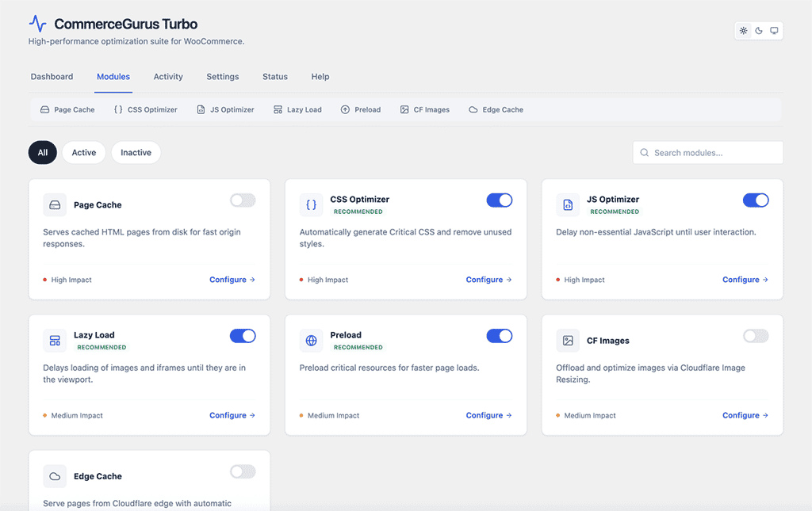Click the Lazy Load card layout icon

pyautogui.click(x=55, y=341)
